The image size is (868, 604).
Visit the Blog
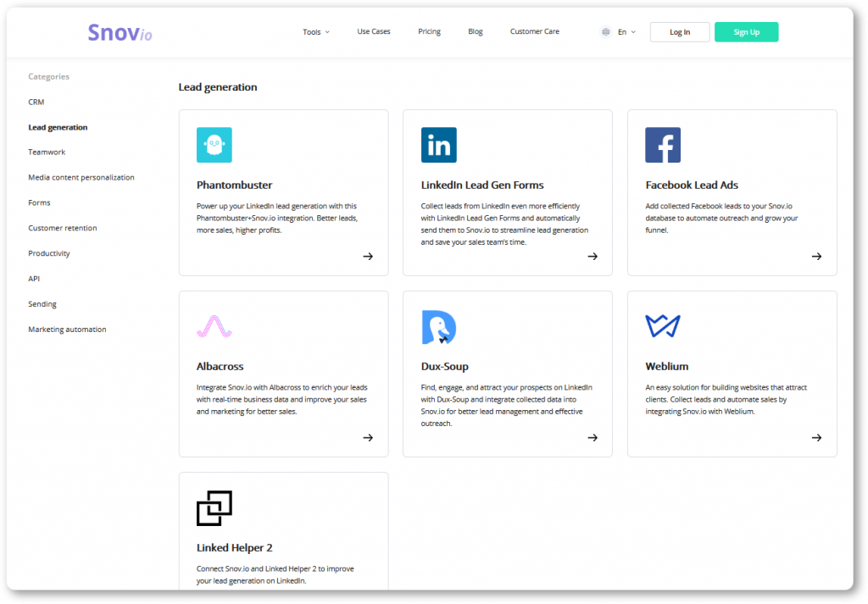tap(475, 31)
